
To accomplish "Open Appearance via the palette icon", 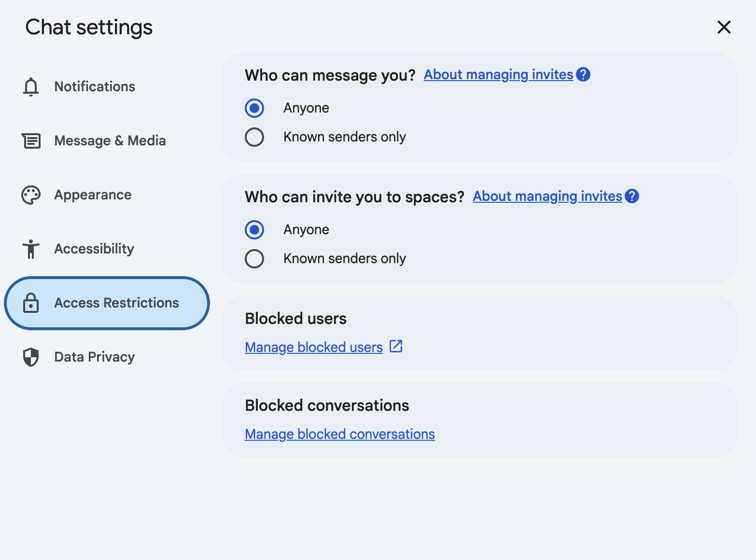I will 30,195.
